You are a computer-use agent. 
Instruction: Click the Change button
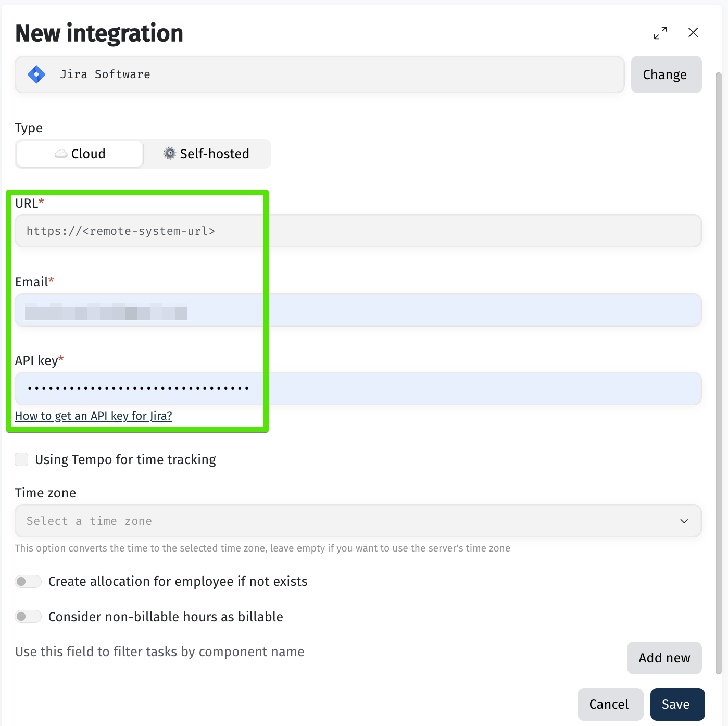pos(666,74)
